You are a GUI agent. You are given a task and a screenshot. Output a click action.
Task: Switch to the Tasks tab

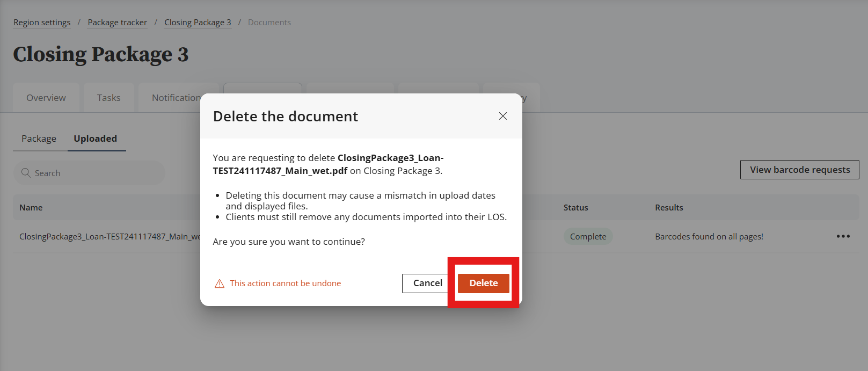(x=109, y=98)
